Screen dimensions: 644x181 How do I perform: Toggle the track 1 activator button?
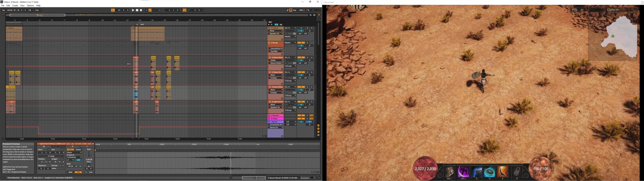(301, 28)
